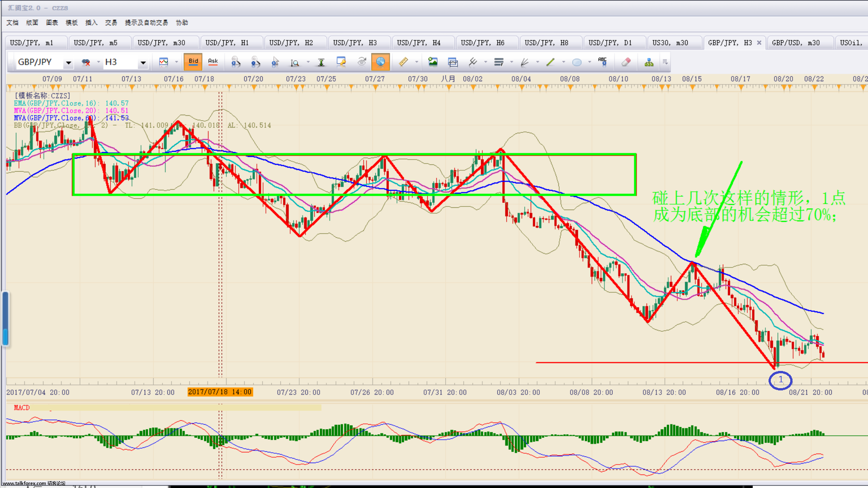Image resolution: width=868 pixels, height=488 pixels.
Task: Select the channel lines drawing tool
Action: (472, 62)
